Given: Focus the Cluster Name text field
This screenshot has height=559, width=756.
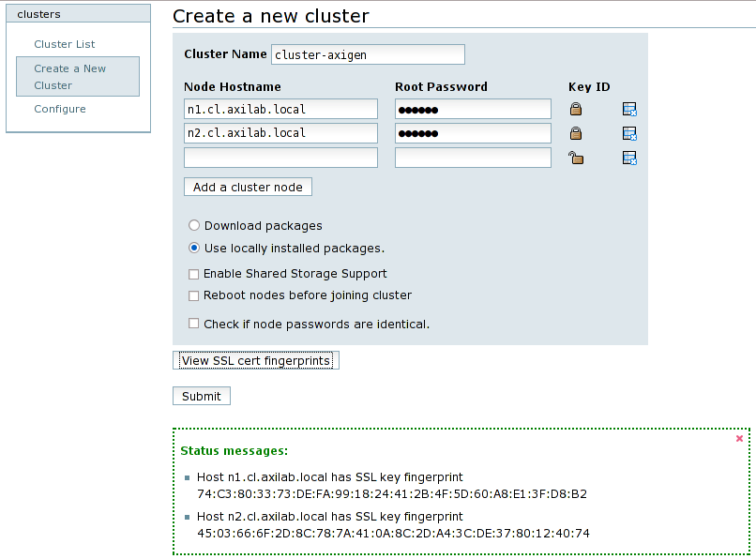Looking at the screenshot, I should pyautogui.click(x=368, y=55).
